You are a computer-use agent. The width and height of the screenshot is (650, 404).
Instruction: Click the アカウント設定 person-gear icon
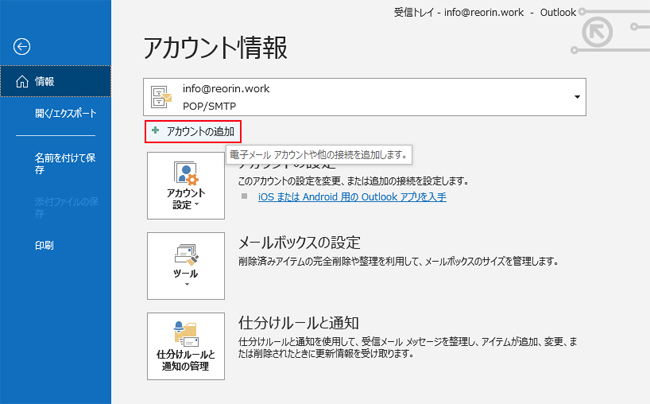coord(186,173)
